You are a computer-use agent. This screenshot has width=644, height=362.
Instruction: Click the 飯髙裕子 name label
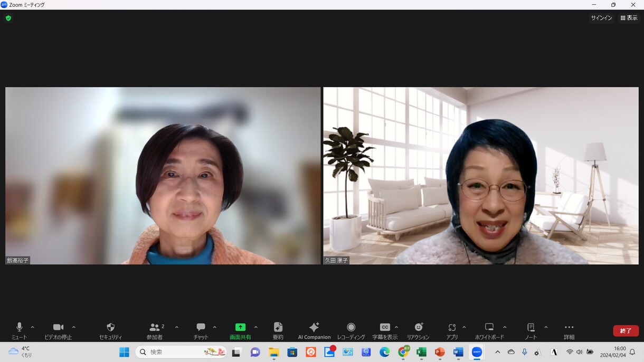[x=18, y=260]
